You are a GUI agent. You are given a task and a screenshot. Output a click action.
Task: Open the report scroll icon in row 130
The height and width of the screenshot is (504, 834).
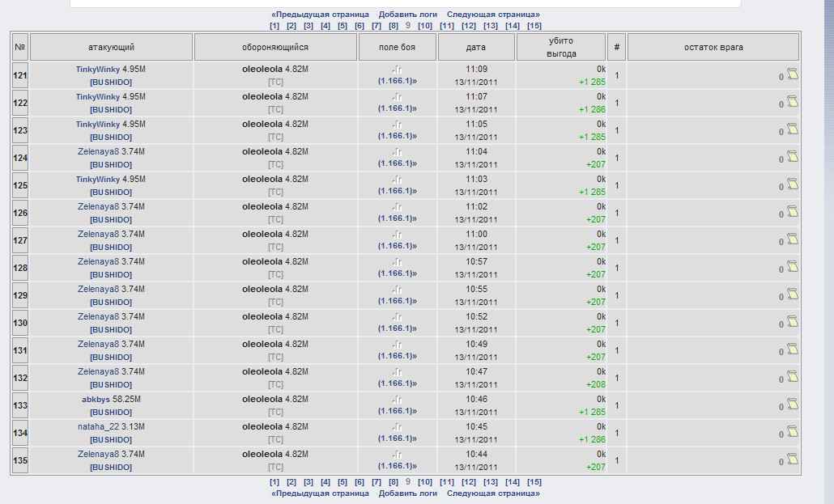(792, 323)
